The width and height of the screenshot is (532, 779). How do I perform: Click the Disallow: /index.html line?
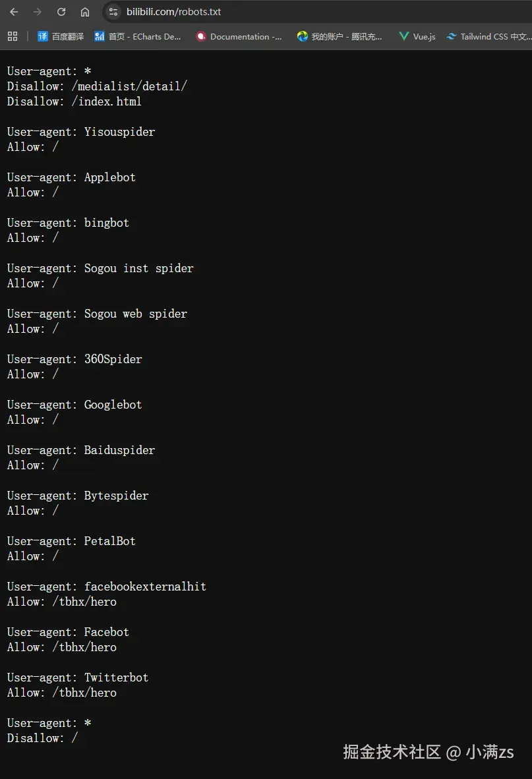pos(74,101)
